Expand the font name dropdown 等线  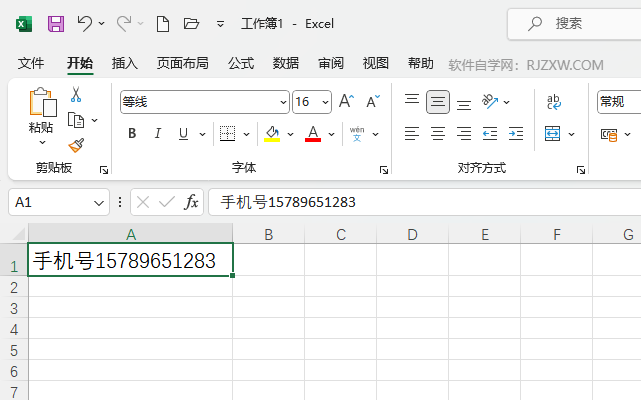tap(283, 102)
